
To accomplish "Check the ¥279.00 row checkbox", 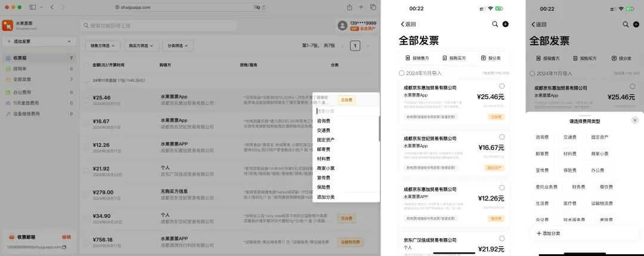I will (x=86, y=195).
